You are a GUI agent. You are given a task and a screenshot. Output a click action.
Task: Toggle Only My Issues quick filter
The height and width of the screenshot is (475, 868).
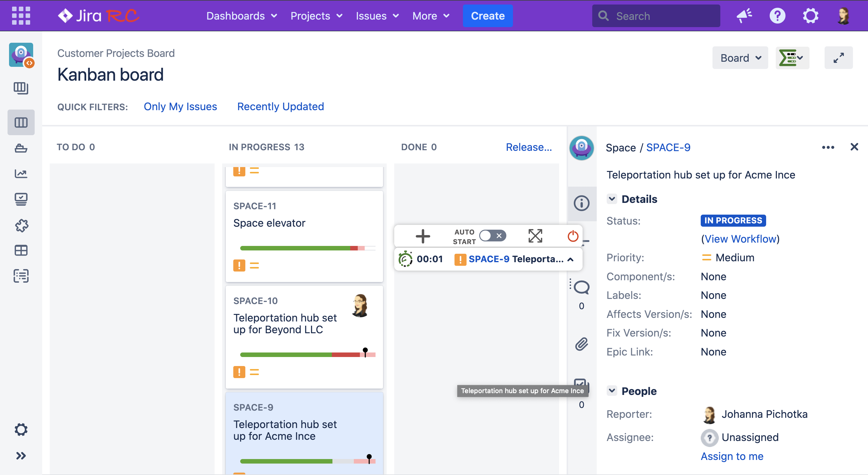(x=180, y=106)
